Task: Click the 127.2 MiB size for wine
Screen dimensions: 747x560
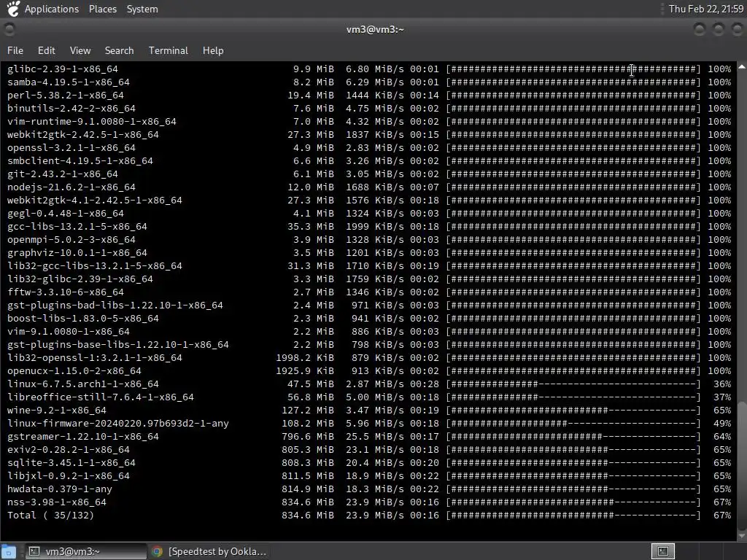Action: click(x=308, y=411)
